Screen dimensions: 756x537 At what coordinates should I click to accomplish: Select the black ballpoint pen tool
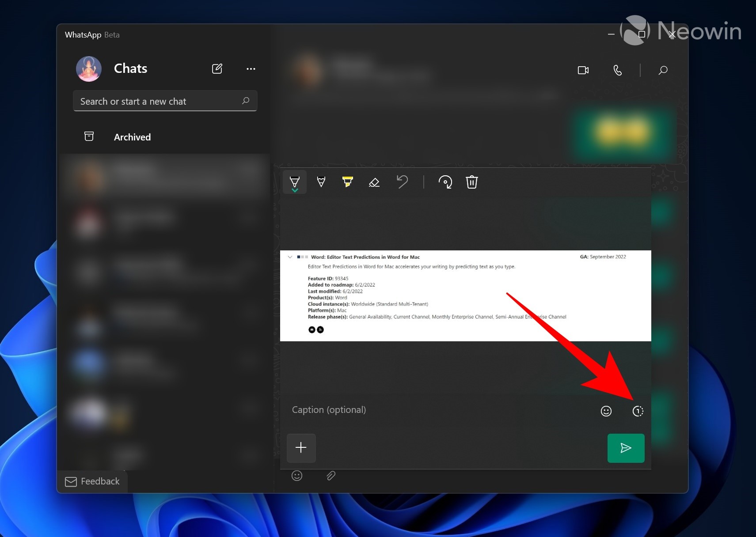pos(295,182)
